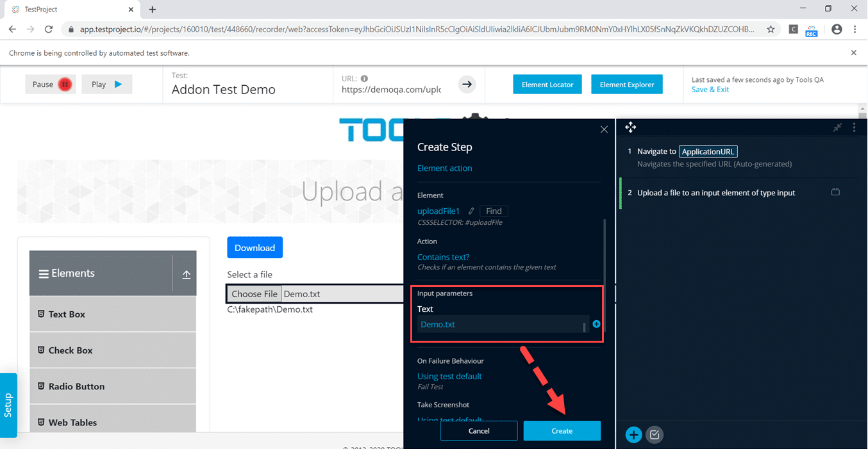The image size is (868, 449).
Task: Edit the Addon Test Demo test name
Action: 224,90
